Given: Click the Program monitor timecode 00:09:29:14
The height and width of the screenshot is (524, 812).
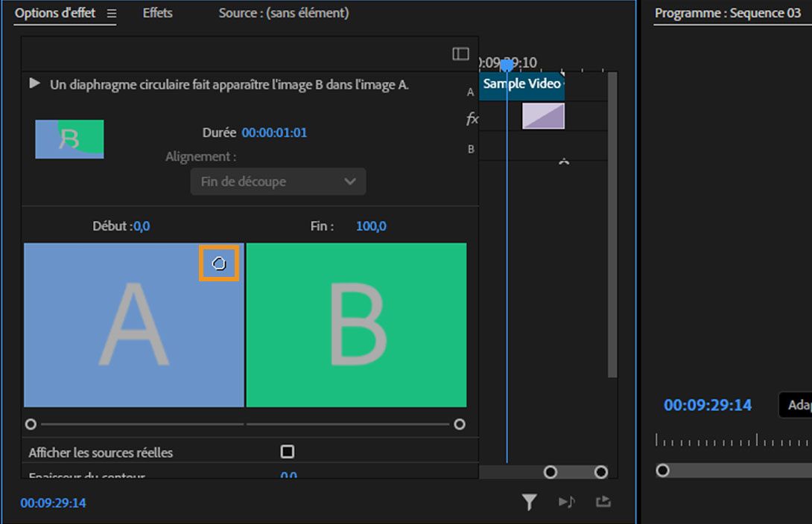Looking at the screenshot, I should [708, 405].
